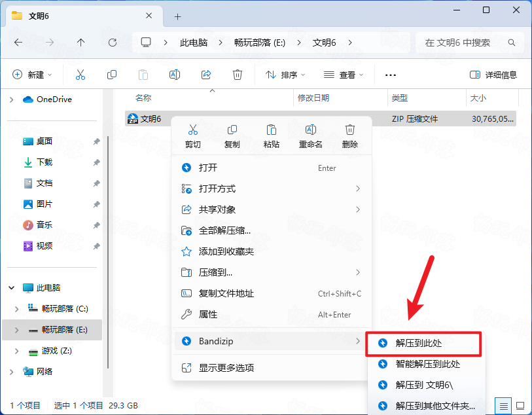Open the See more ellipsis menu

(x=391, y=75)
